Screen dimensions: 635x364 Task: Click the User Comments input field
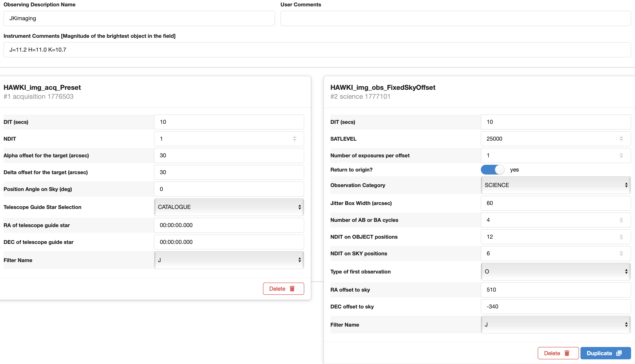[455, 18]
